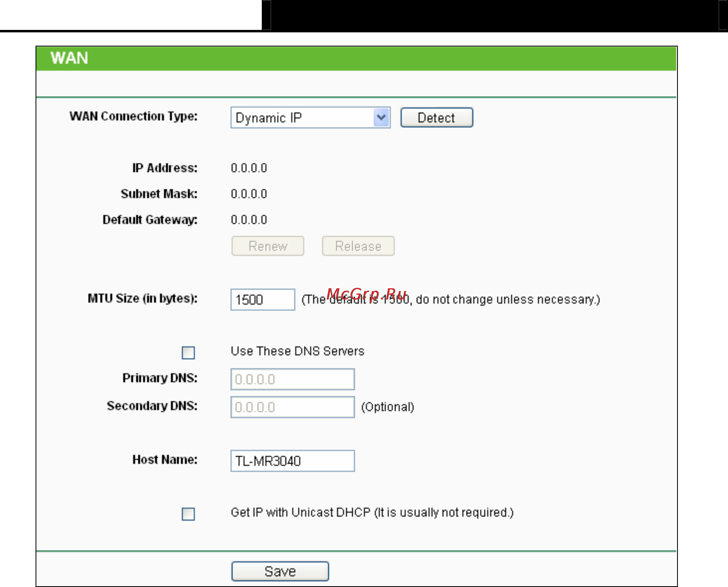
Task: Open the WAN Connection Type dropdown
Action: [310, 118]
